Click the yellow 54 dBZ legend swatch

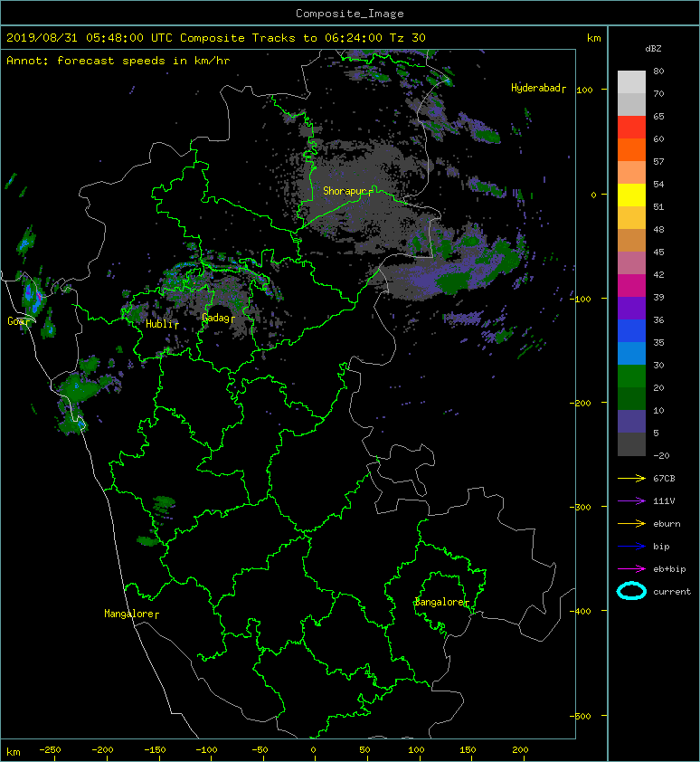tap(631, 195)
